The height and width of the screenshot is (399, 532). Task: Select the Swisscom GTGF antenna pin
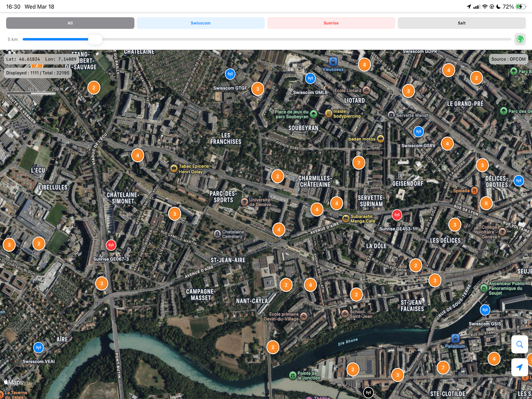230,74
